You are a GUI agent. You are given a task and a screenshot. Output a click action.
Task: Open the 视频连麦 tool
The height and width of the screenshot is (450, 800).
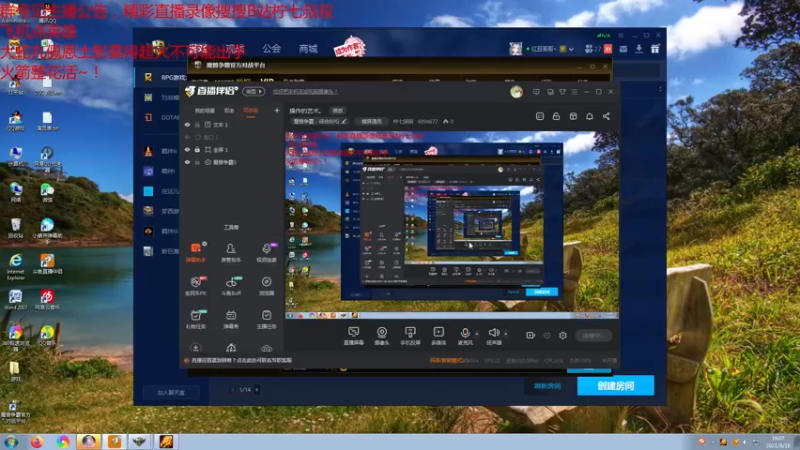click(x=266, y=253)
